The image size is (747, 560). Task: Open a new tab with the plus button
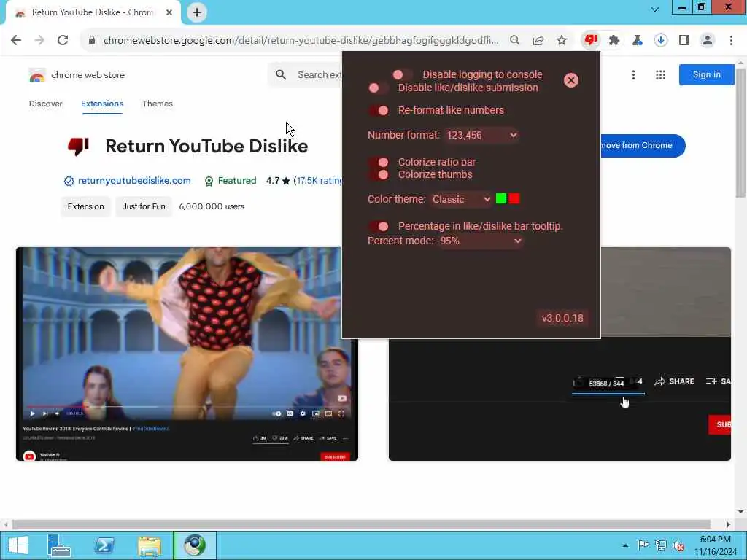coord(197,12)
